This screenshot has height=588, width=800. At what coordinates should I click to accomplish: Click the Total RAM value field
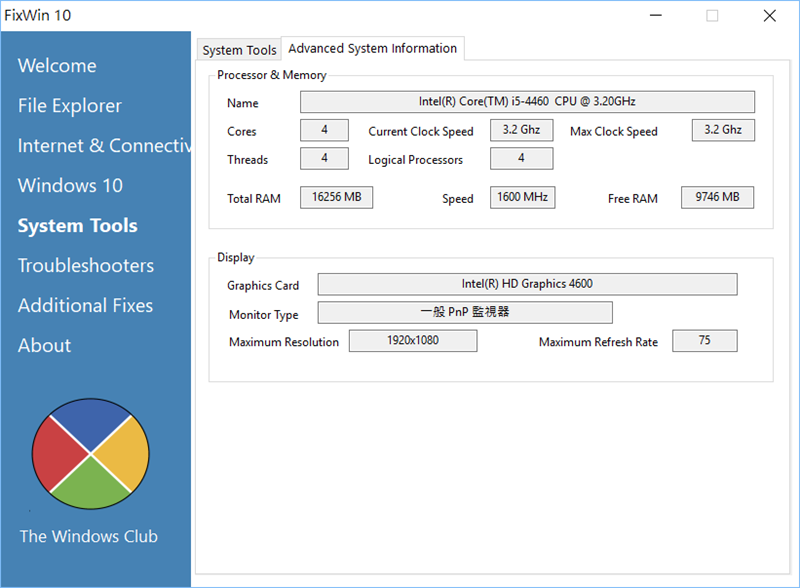336,197
